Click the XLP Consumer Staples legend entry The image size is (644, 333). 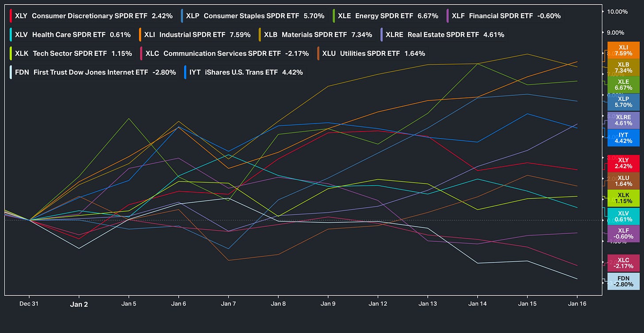[254, 16]
